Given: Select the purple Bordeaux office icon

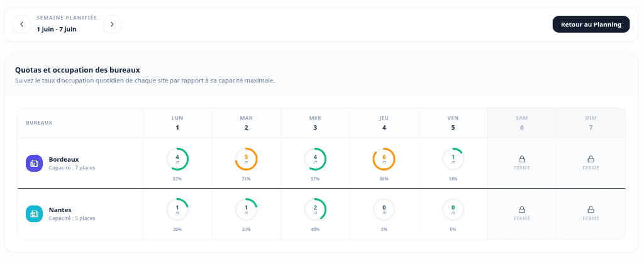Looking at the screenshot, I should pos(34,163).
